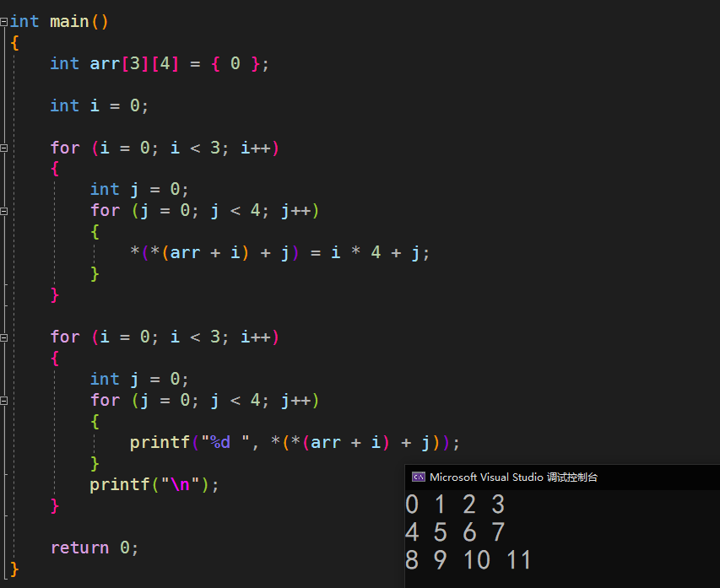Click the opening brace after int main()
The height and width of the screenshot is (588, 720).
[x=14, y=43]
